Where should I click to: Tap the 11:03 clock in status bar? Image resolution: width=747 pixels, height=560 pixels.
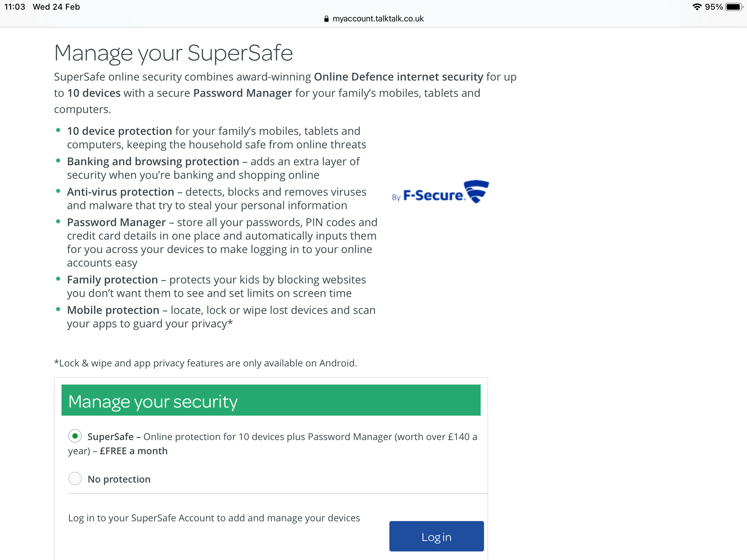coord(15,7)
